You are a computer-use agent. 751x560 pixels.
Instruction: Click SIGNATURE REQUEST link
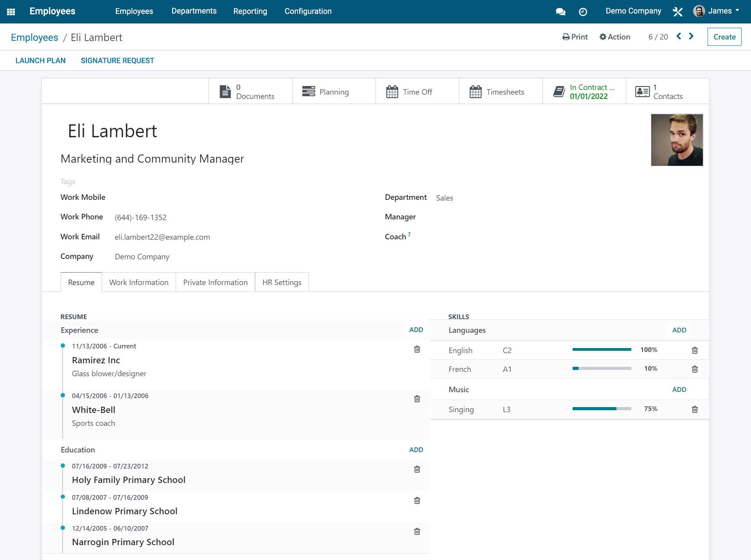pos(118,61)
